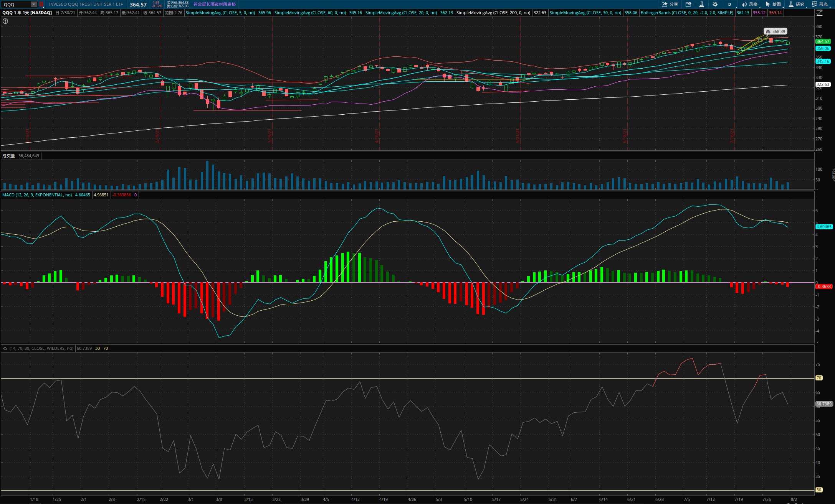
Task: Click the drawing set icon at chart corner
Action: (819, 13)
